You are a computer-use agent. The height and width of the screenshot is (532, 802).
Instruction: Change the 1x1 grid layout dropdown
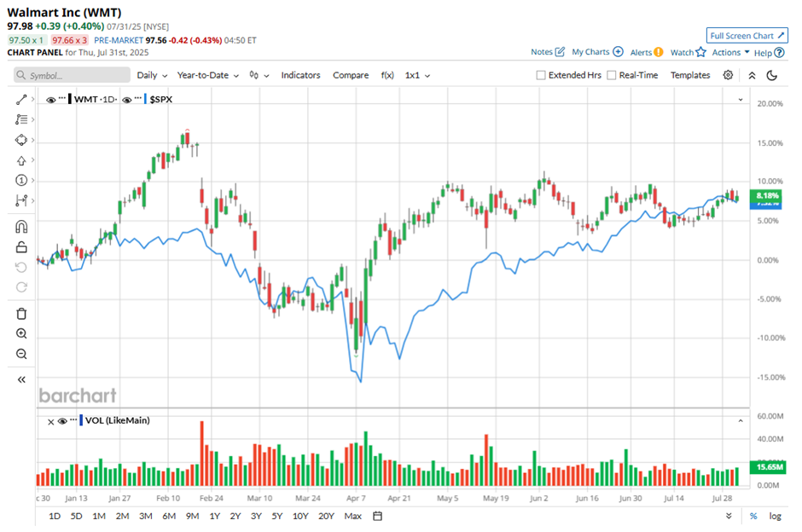click(x=417, y=75)
